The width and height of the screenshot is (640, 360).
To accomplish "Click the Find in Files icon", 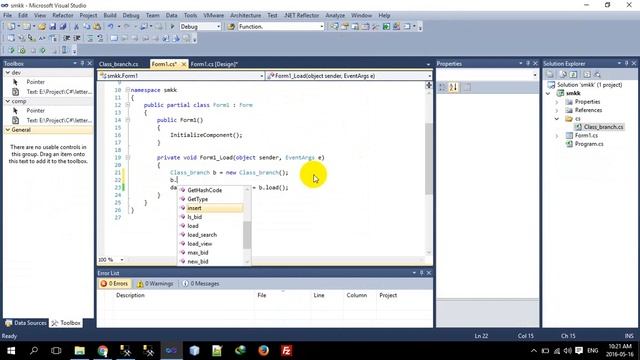I will pos(231,27).
